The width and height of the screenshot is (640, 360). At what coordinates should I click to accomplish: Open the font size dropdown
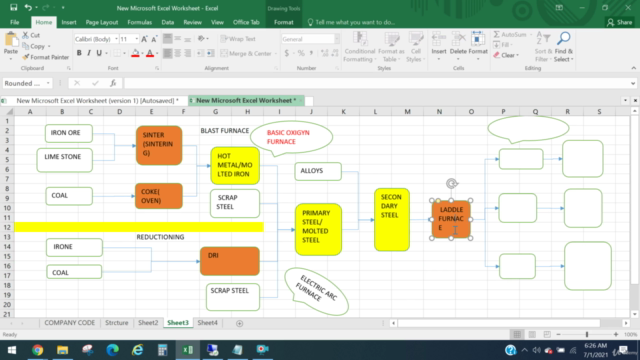tap(136, 39)
